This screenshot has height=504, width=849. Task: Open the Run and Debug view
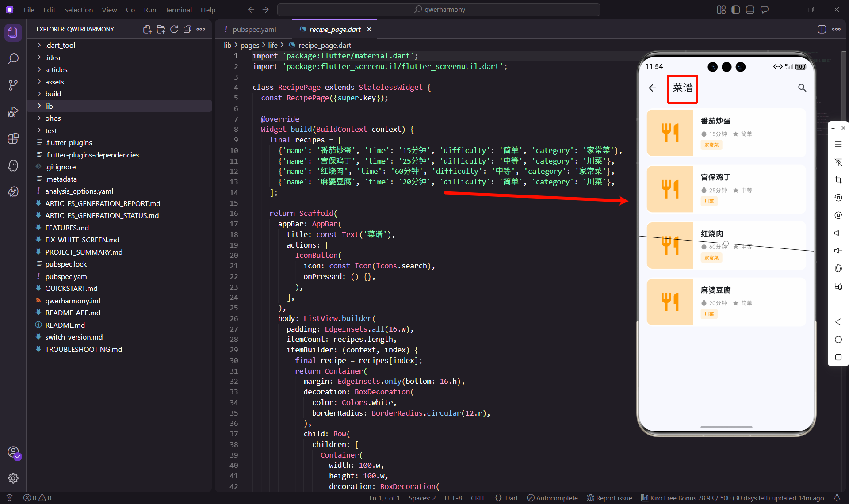pyautogui.click(x=13, y=112)
